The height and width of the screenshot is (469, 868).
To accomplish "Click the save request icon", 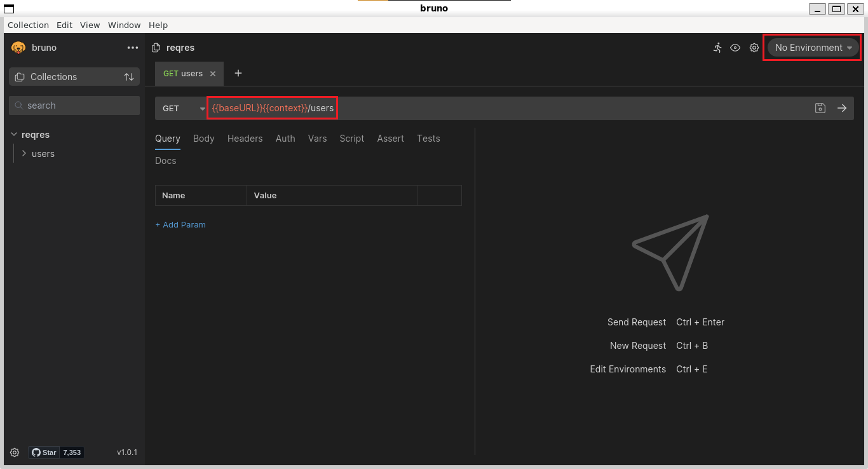I will click(x=820, y=108).
